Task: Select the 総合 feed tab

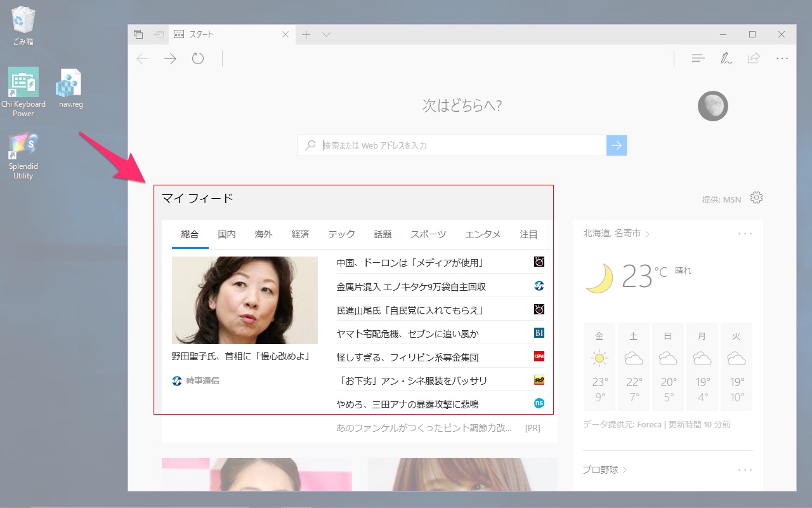Action: pos(190,234)
